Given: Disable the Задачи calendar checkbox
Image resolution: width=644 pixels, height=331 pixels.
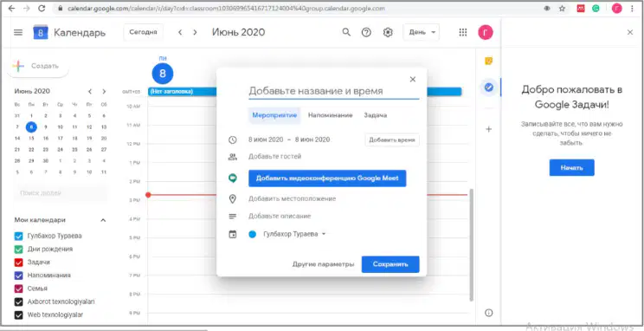Looking at the screenshot, I should [x=18, y=263].
